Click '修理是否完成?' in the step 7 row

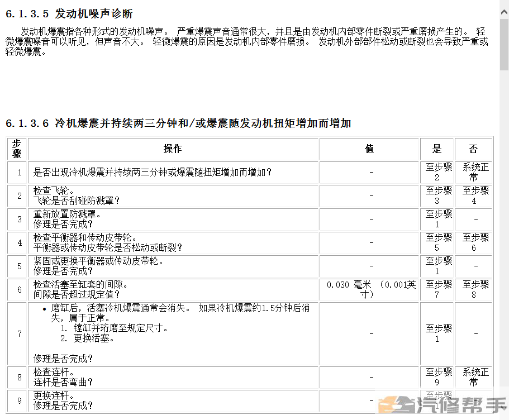63,359
